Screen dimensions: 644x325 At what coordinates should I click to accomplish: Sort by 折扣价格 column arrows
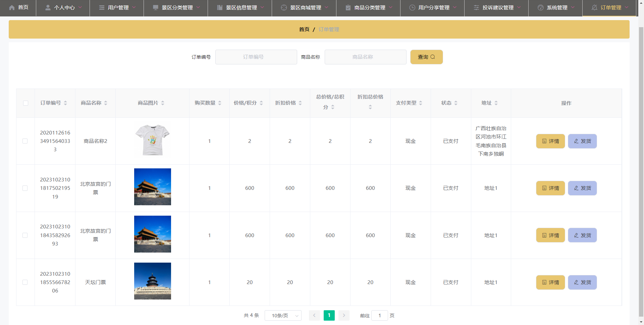(x=300, y=103)
